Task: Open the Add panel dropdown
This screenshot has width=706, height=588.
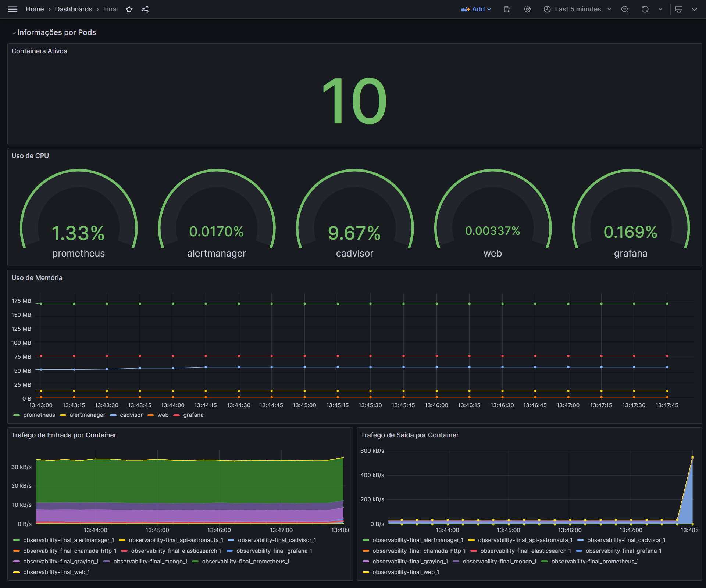Action: point(476,9)
